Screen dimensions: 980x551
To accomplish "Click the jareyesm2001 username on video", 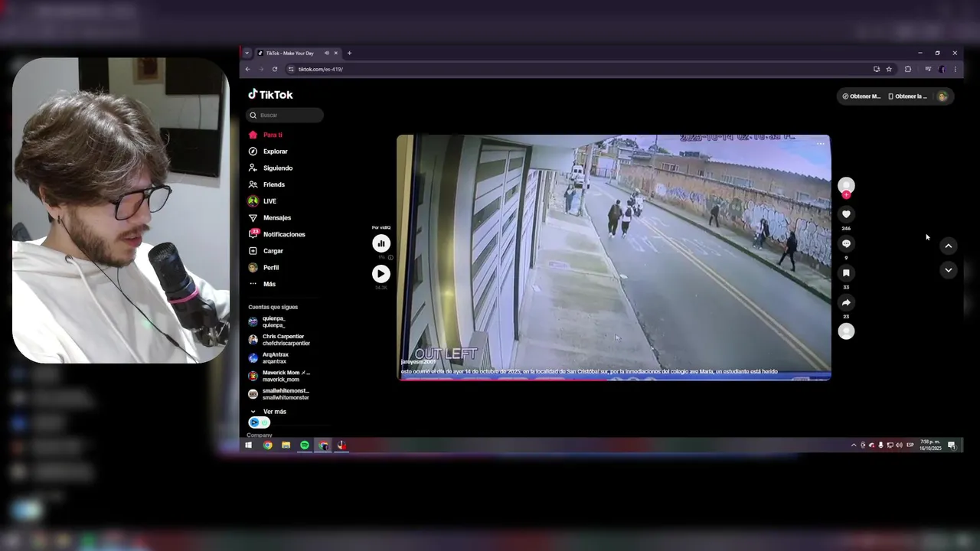I will pos(418,362).
